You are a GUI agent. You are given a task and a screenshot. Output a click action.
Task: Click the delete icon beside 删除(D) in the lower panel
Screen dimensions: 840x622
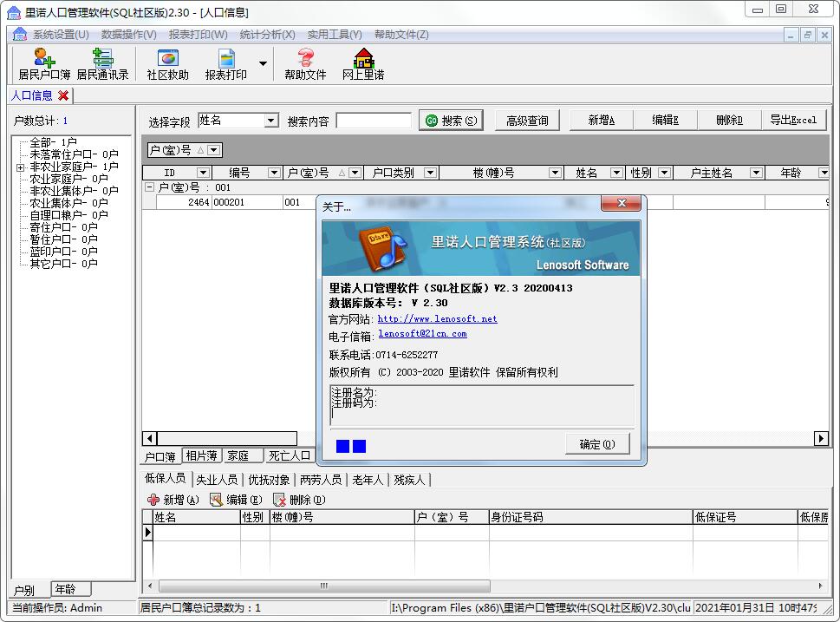279,500
